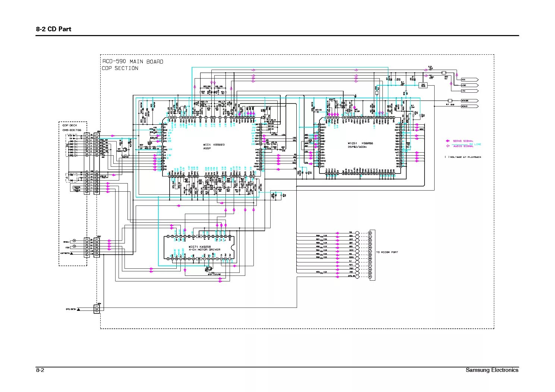The height and width of the screenshot is (392, 555).
Task: Click the '5V LINE' legend text
Action: pyautogui.click(x=475, y=144)
